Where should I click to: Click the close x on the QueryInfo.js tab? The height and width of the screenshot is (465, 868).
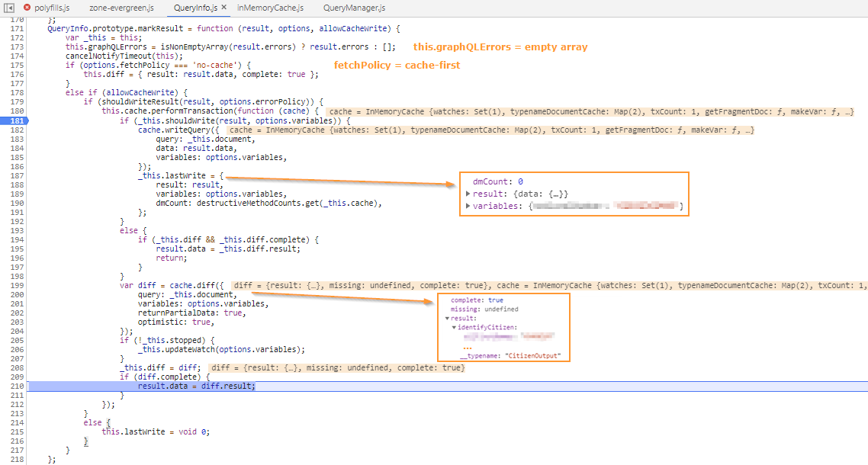[x=225, y=8]
